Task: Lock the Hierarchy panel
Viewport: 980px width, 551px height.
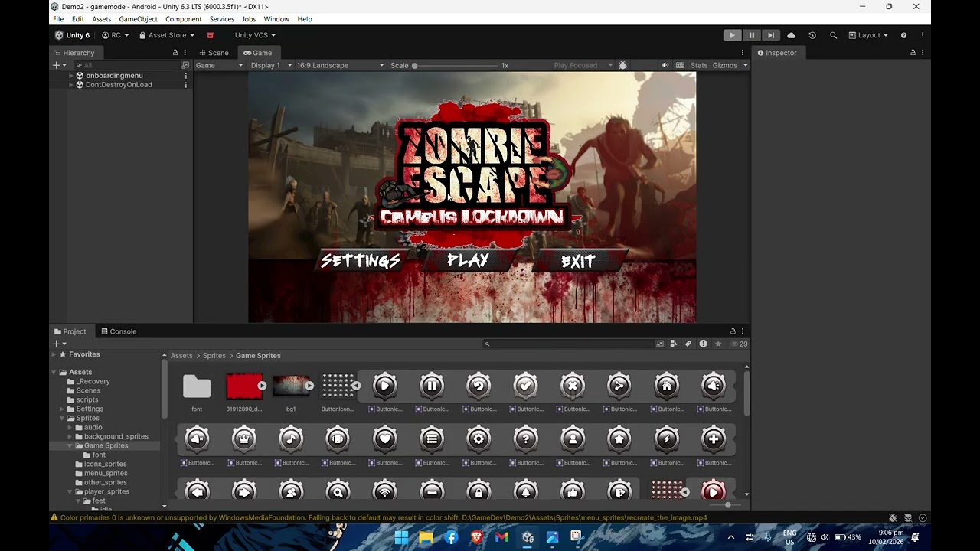Action: pos(175,53)
